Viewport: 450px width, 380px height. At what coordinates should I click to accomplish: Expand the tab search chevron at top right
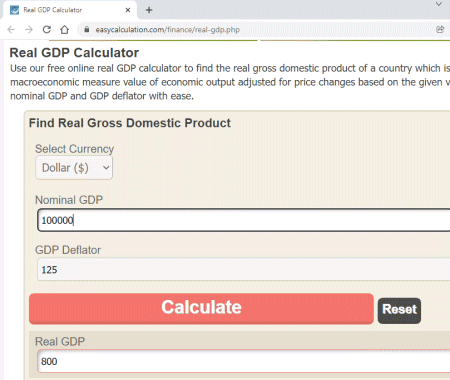439,4
